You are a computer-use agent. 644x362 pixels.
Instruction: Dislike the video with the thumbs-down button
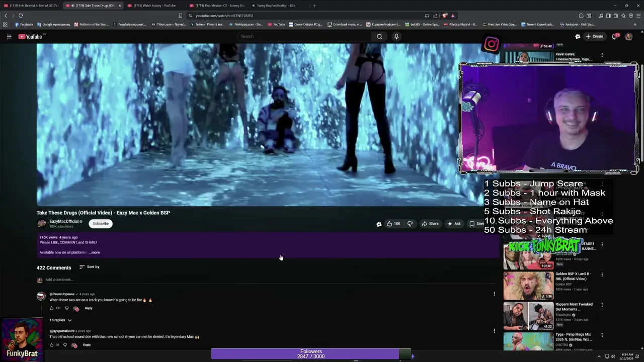[x=410, y=224]
